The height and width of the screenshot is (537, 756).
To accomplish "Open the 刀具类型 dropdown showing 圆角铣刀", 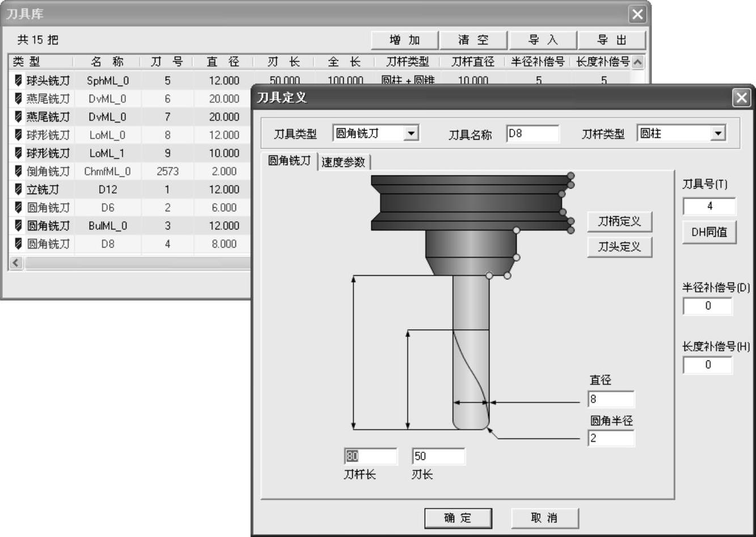I will [412, 134].
